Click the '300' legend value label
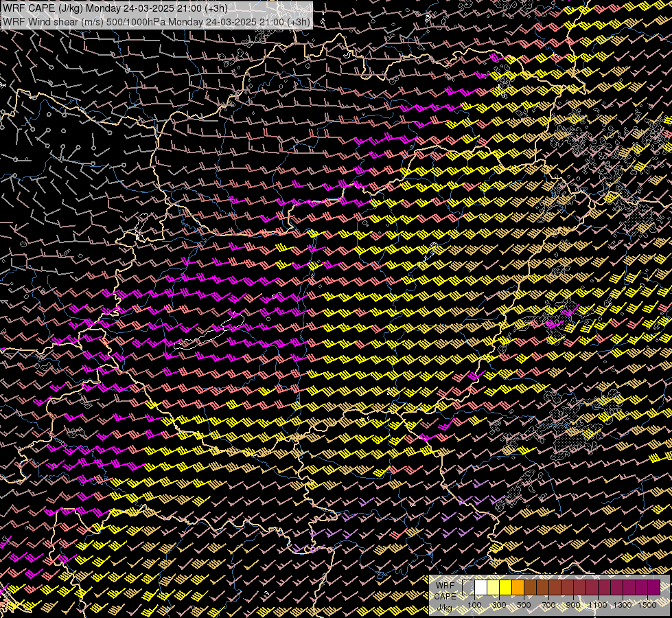 (499, 605)
